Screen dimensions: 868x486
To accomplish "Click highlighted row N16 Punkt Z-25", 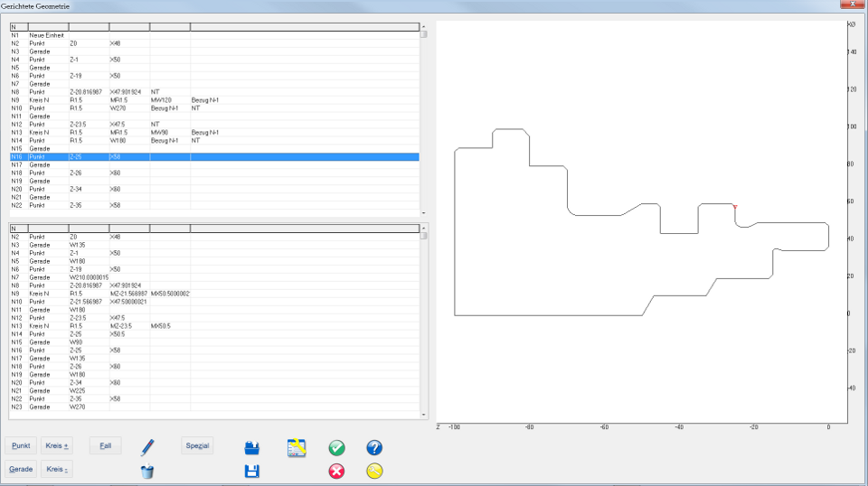I will [215, 157].
